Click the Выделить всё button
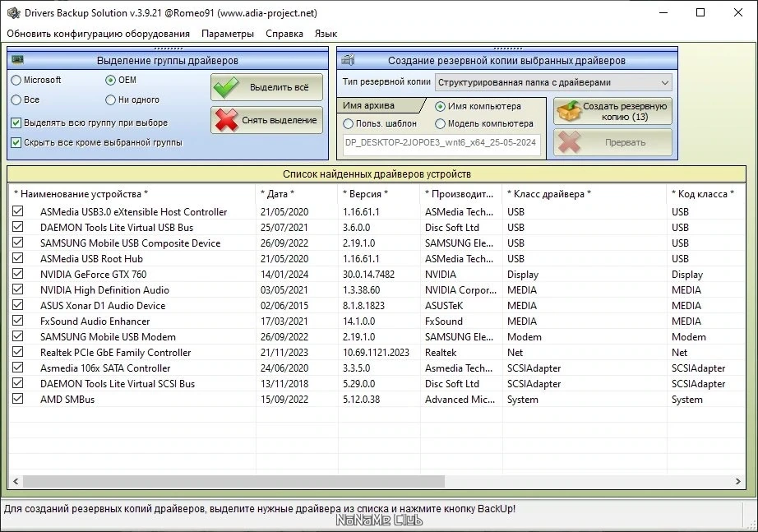Image resolution: width=758 pixels, height=532 pixels. coord(266,87)
